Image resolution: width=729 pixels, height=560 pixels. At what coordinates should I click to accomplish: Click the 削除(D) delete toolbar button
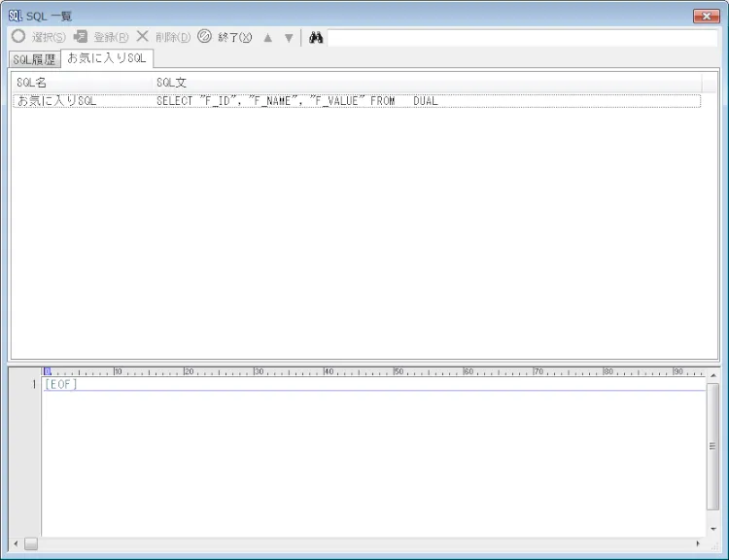coord(163,37)
